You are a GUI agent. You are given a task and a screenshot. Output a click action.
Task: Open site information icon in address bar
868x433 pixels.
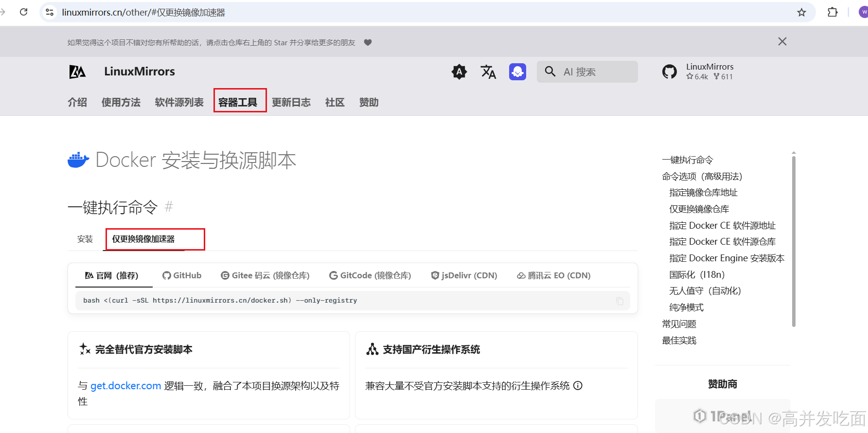point(50,12)
